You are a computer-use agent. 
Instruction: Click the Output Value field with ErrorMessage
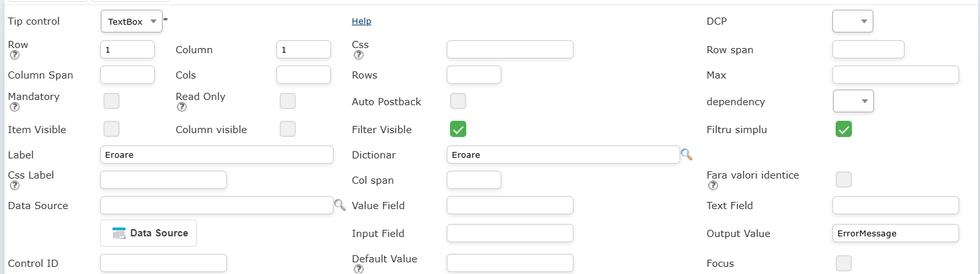click(895, 233)
